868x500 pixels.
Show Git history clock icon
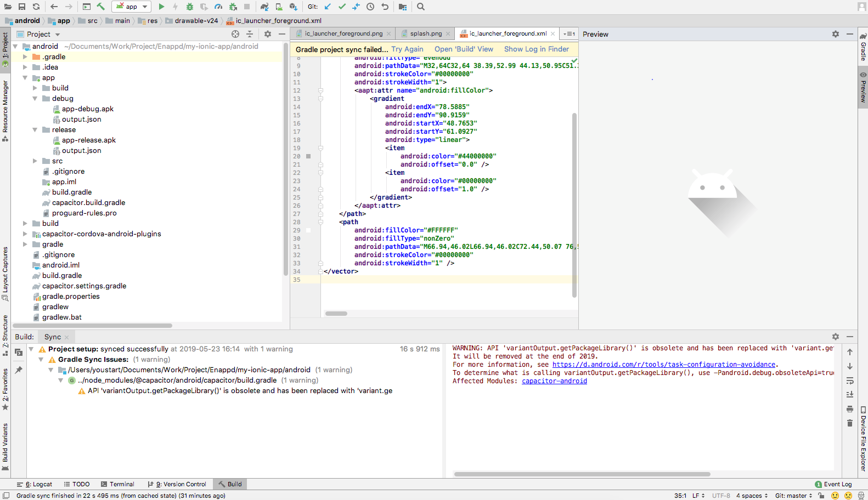370,7
